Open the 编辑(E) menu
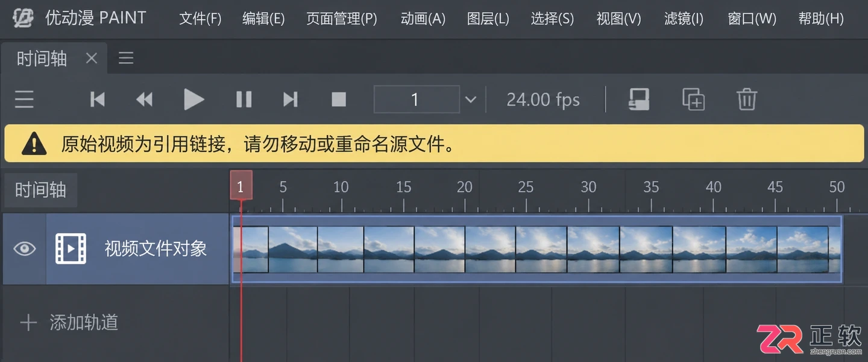 [263, 19]
